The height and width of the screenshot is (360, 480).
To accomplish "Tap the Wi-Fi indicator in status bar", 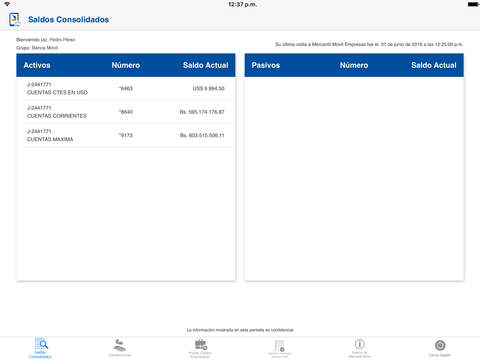I will tap(7, 4).
